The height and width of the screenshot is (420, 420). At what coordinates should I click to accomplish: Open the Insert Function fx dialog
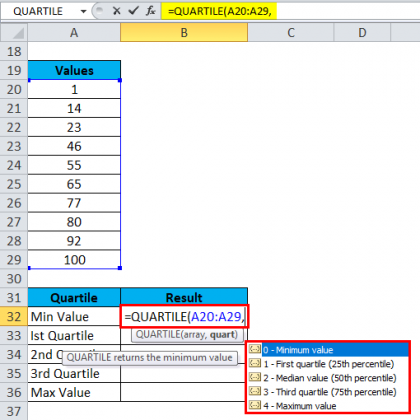[x=151, y=11]
